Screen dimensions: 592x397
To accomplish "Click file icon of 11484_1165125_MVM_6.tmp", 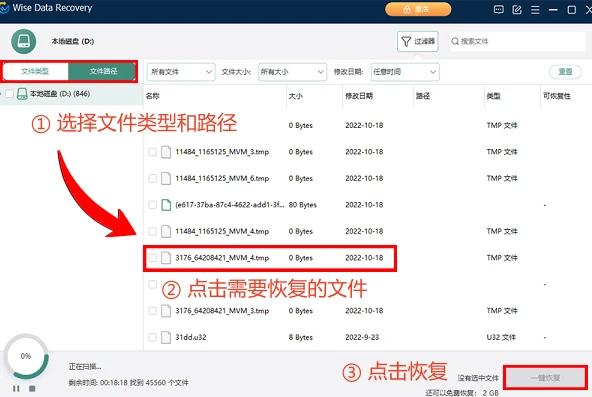I will tap(166, 178).
